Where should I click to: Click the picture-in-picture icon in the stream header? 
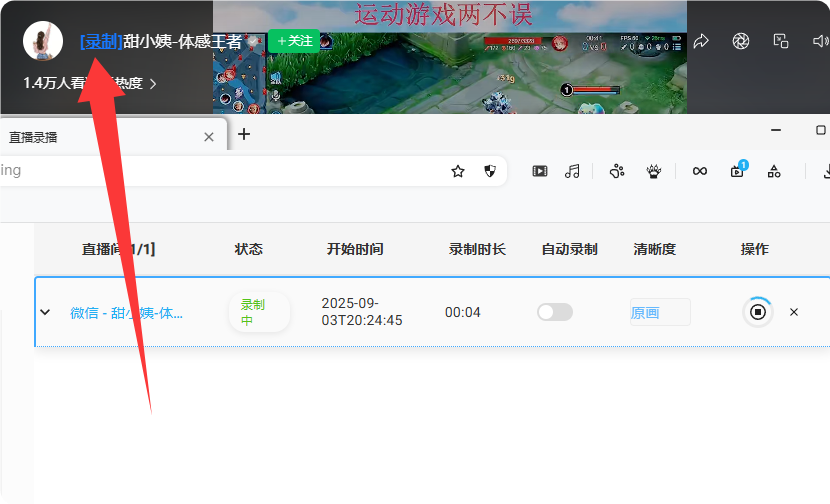click(x=781, y=41)
